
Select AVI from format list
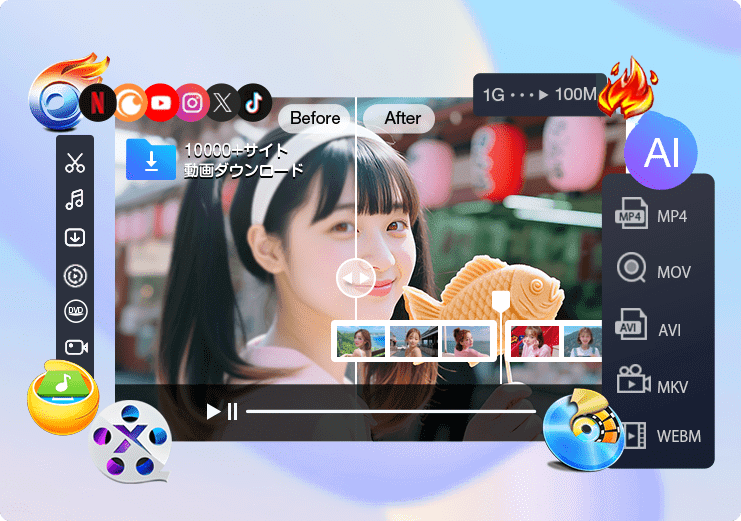point(652,329)
